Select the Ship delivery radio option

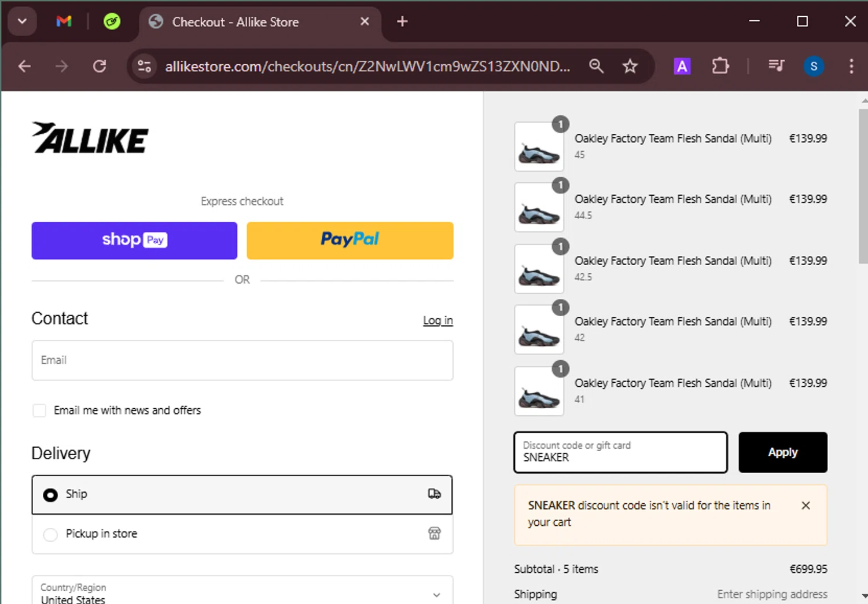[x=50, y=495]
